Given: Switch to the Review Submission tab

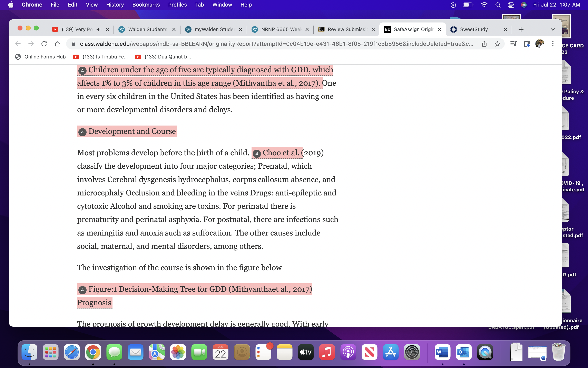Looking at the screenshot, I should coord(347,29).
